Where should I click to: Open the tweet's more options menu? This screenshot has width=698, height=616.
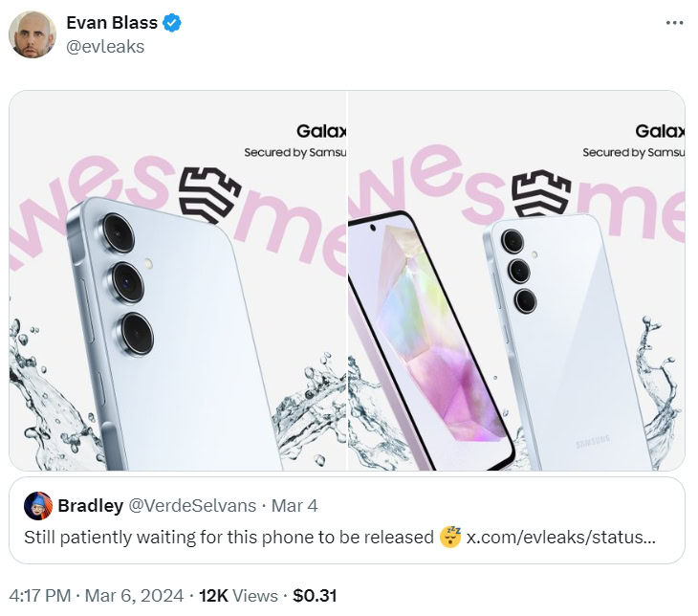(x=674, y=22)
